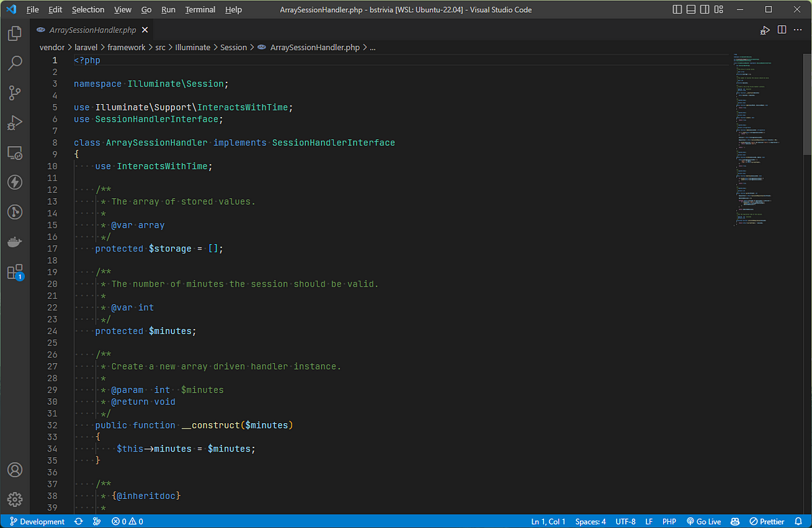The height and width of the screenshot is (528, 812).
Task: Click the Development branch in the status bar
Action: click(x=37, y=521)
